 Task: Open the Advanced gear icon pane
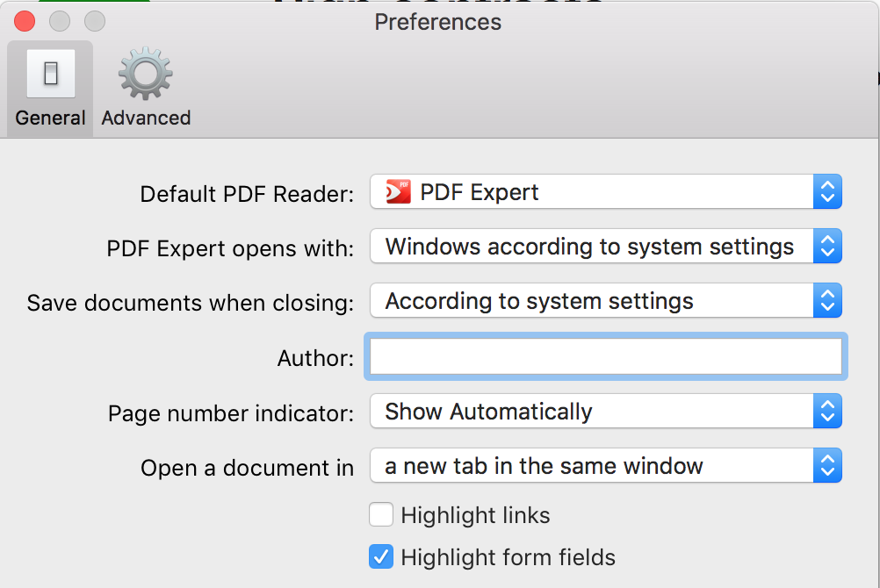coord(145,75)
